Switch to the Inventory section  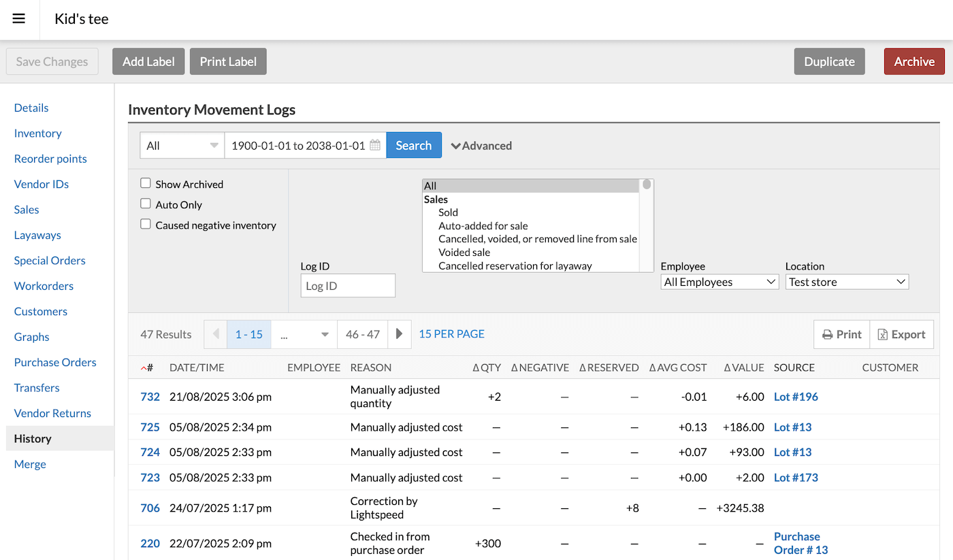click(x=38, y=133)
